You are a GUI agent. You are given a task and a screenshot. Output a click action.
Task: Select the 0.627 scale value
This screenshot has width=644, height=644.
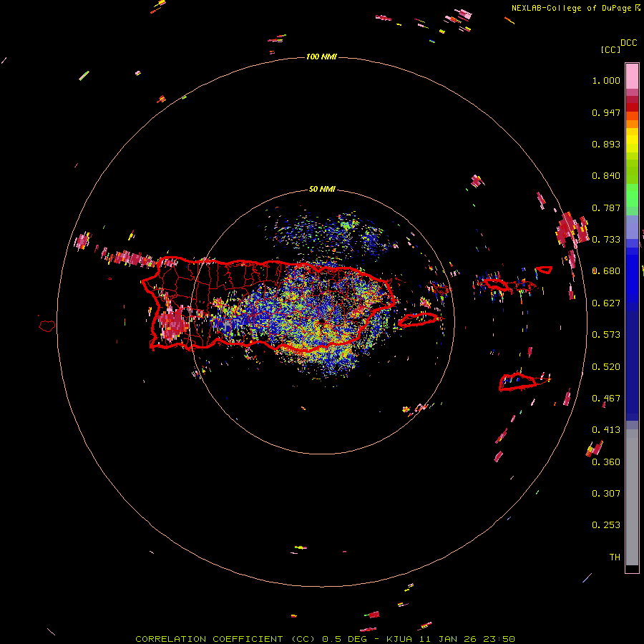click(x=606, y=303)
